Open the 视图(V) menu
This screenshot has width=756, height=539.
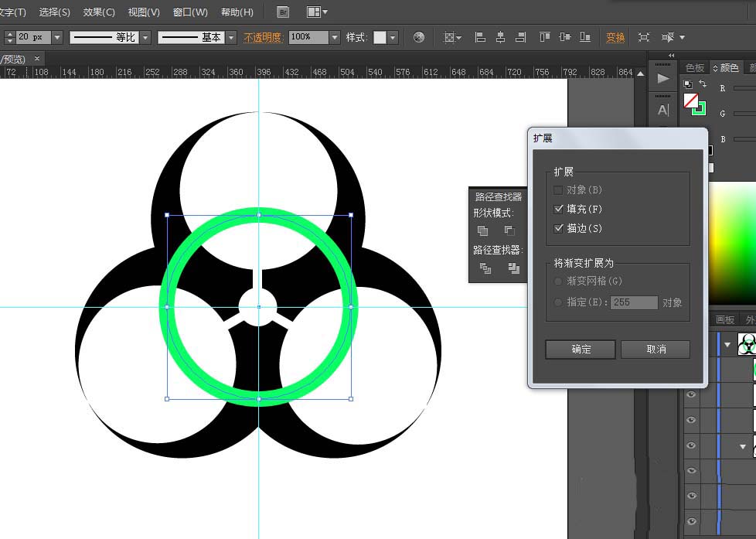pos(144,12)
